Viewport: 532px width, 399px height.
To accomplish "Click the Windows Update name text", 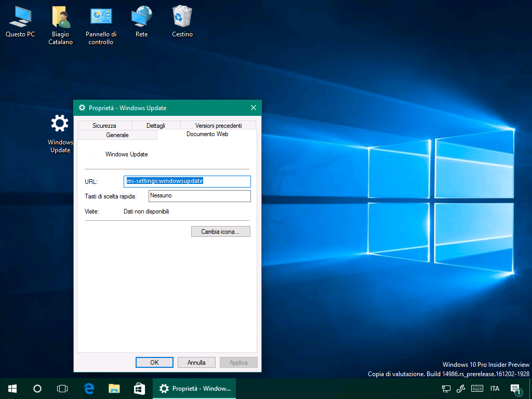I will 127,154.
